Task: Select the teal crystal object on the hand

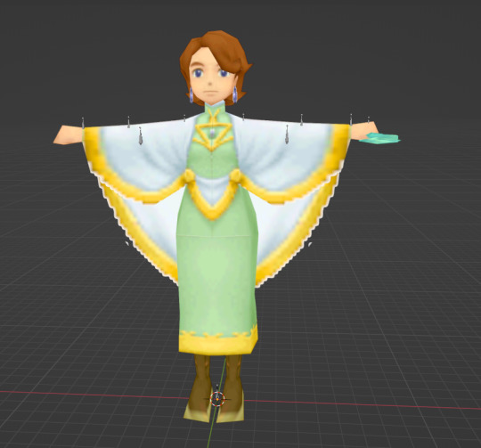Action: click(x=379, y=138)
